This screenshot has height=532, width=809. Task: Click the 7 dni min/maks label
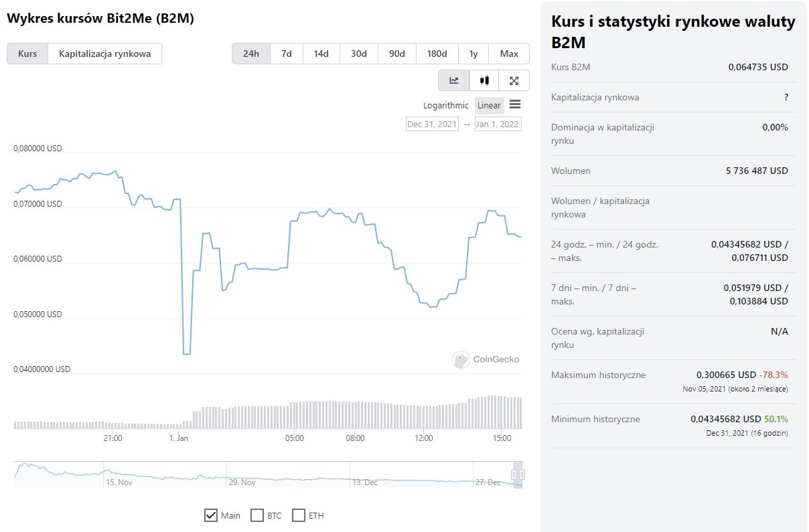coord(593,294)
